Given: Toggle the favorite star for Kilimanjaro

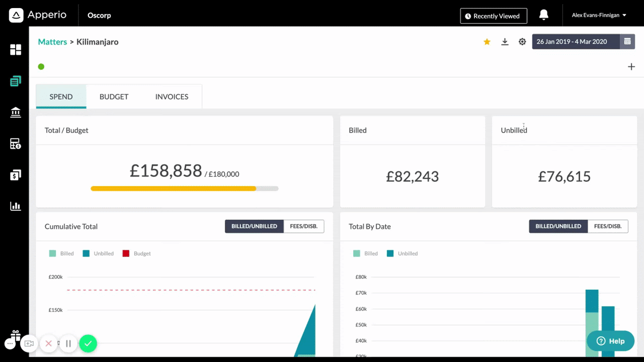Looking at the screenshot, I should coord(487,42).
